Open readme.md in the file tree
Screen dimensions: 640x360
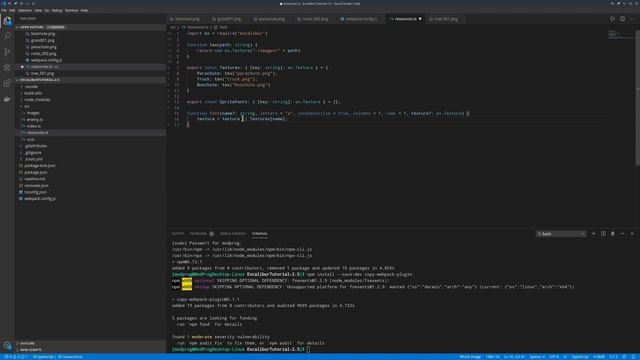pos(34,179)
